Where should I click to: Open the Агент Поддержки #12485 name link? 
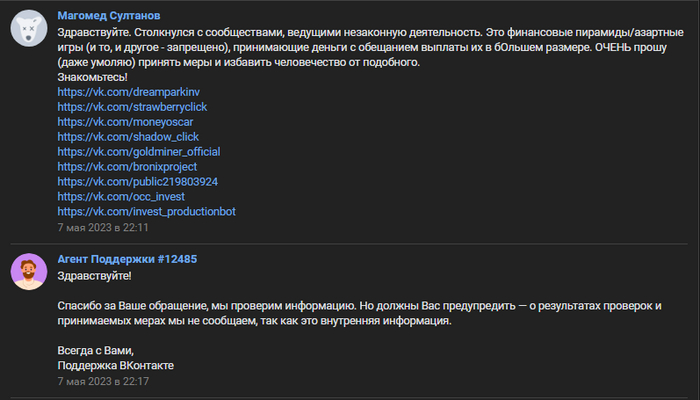click(x=127, y=259)
